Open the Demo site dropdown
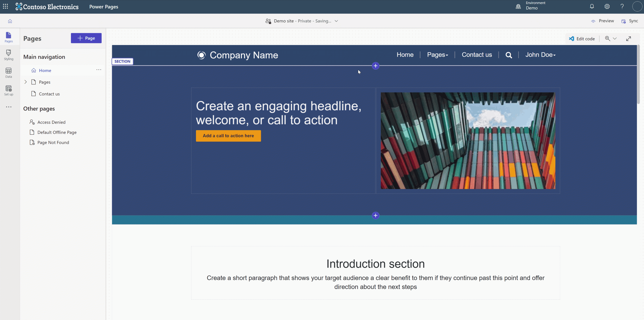The width and height of the screenshot is (644, 320). [x=336, y=21]
